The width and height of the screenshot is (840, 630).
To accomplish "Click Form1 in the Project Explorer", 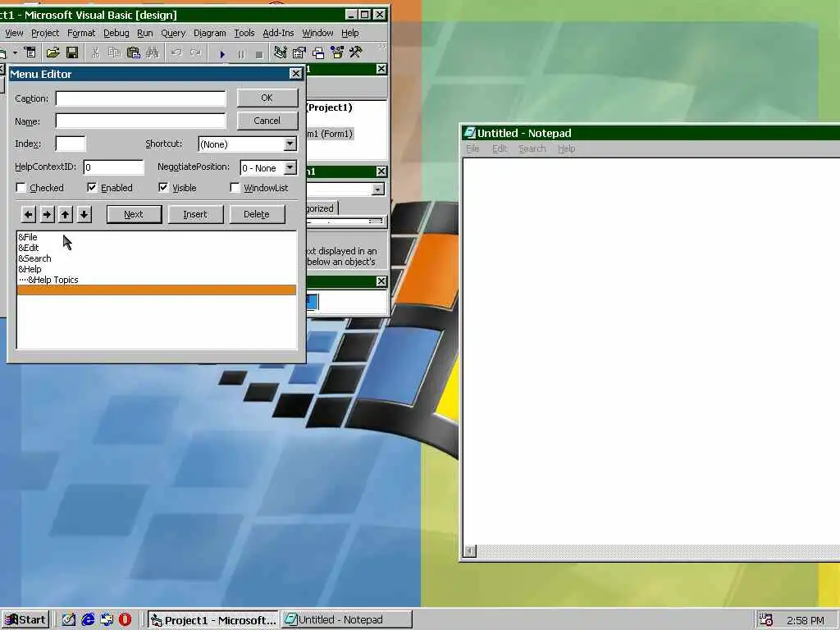I will coord(329,134).
